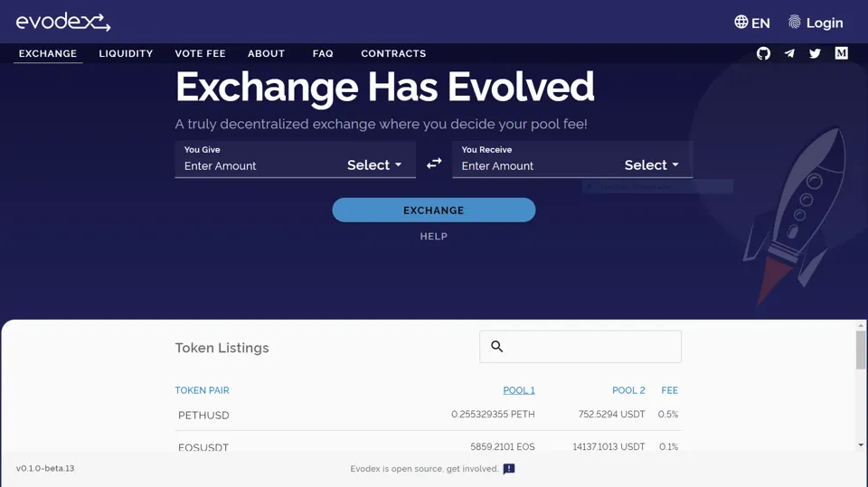This screenshot has height=487, width=868.
Task: Click the v0.1.0-beta.13 version label
Action: click(45, 468)
